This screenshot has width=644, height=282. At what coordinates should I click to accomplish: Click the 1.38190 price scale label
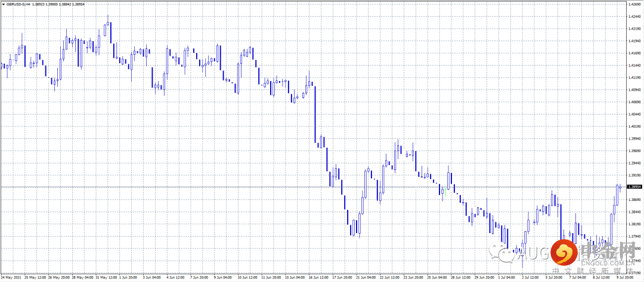[x=634, y=224]
